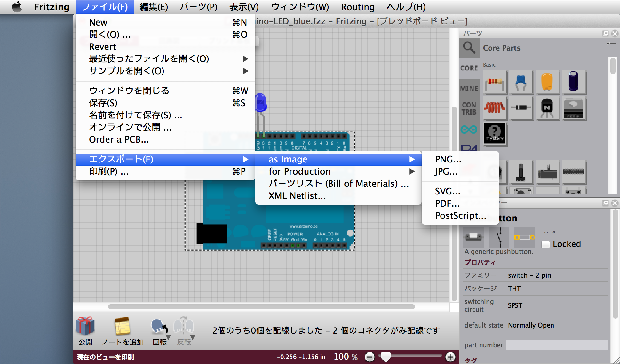This screenshot has width=620, height=364.
Task: Select the N transistor part icon
Action: pos(547,108)
